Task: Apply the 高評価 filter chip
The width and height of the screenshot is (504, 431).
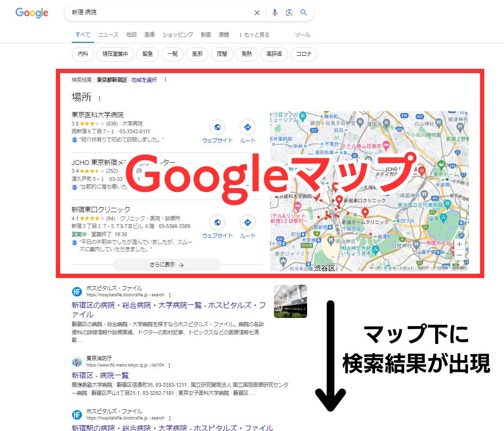Action: pos(274,54)
